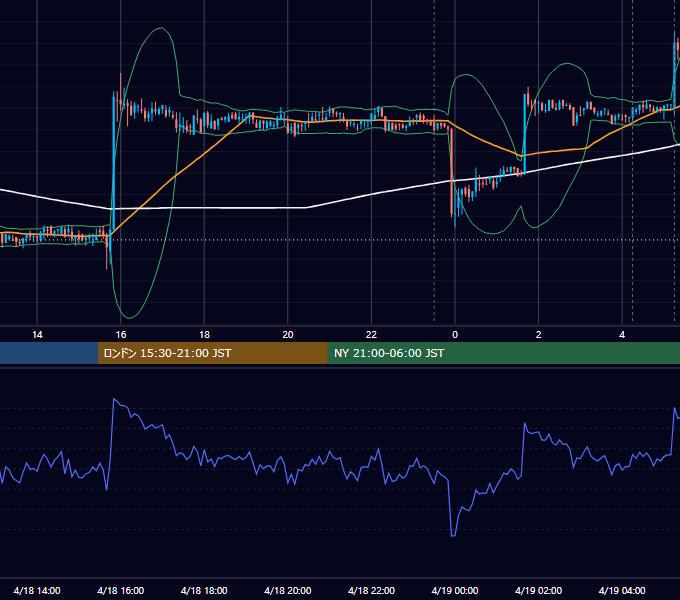This screenshot has width=680, height=600.
Task: Select the NY 21:00-06:00 JST session bar
Action: pos(503,353)
